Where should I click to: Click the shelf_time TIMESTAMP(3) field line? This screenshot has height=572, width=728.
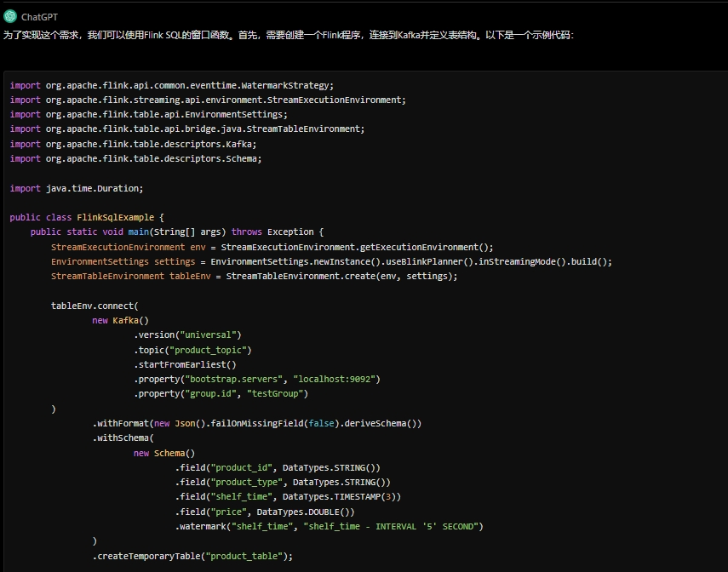[288, 497]
